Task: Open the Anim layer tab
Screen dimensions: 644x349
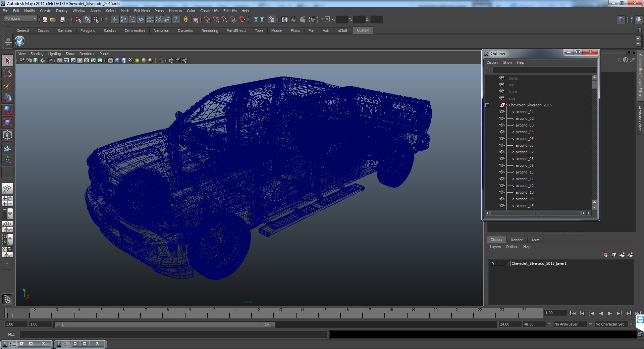Action: [535, 240]
